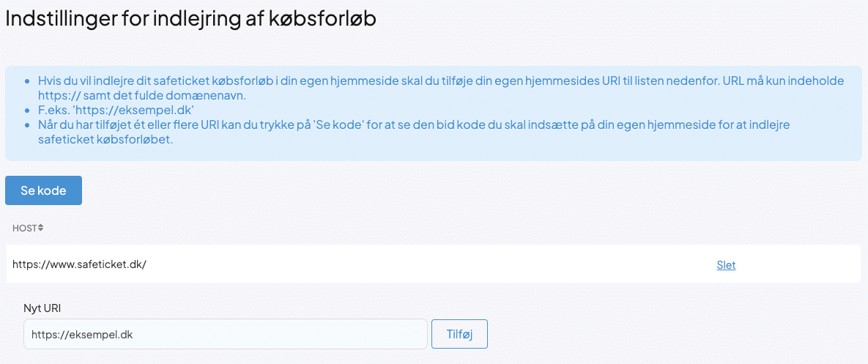This screenshot has height=364, width=868.
Task: Click 'safeticket købsforløbet' at the info text end
Action: click(105, 140)
